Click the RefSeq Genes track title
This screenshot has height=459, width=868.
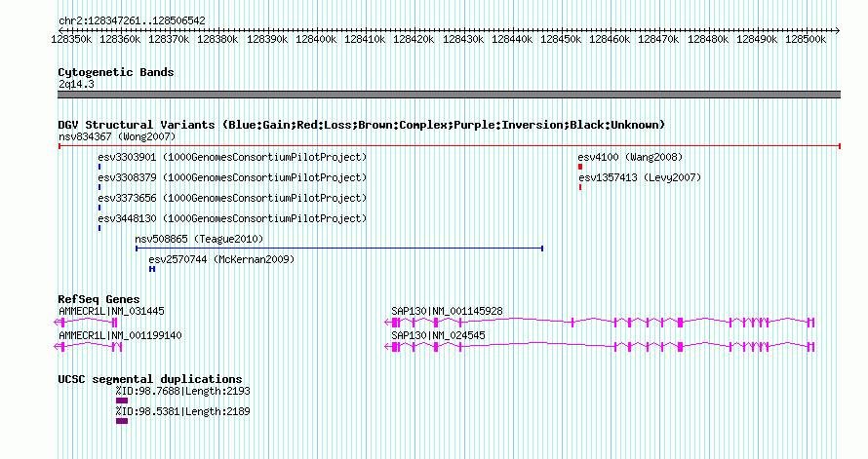pos(99,299)
